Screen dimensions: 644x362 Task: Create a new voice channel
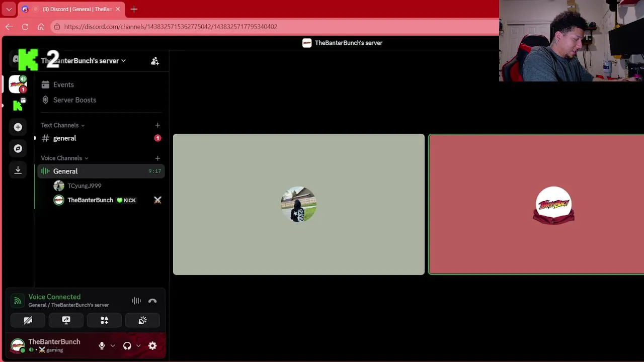[157, 158]
